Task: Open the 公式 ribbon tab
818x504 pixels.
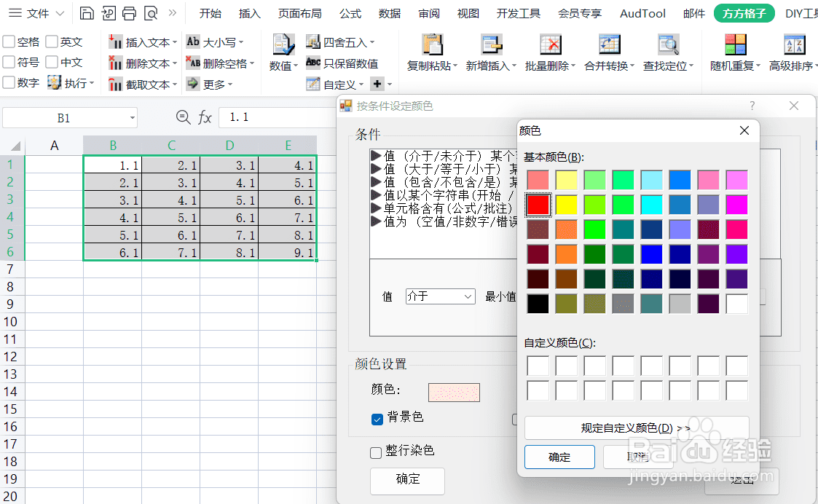Action: pos(350,13)
